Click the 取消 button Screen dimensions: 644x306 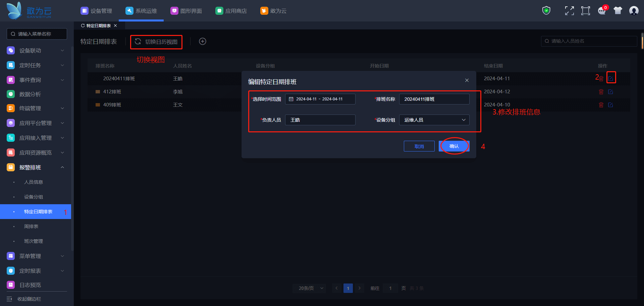[419, 146]
